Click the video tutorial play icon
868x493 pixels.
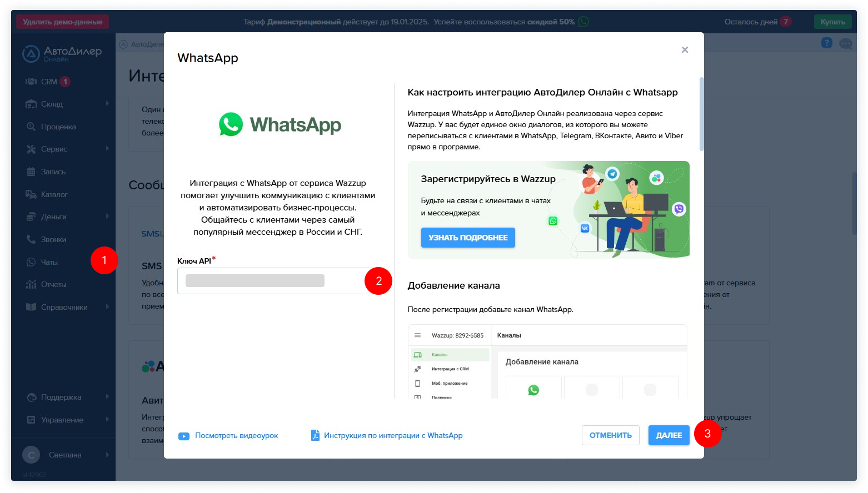pos(183,436)
